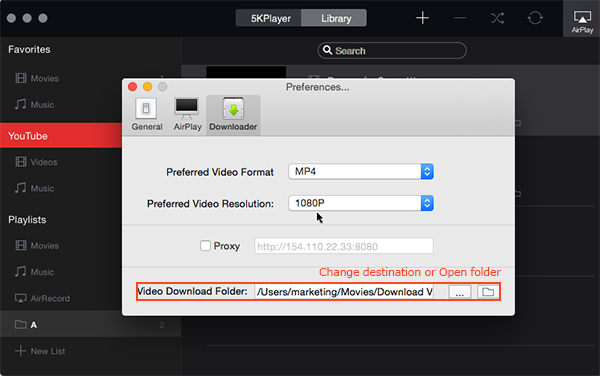Toggle the shuffle icon in toolbar
The image size is (600, 376).
click(x=497, y=18)
